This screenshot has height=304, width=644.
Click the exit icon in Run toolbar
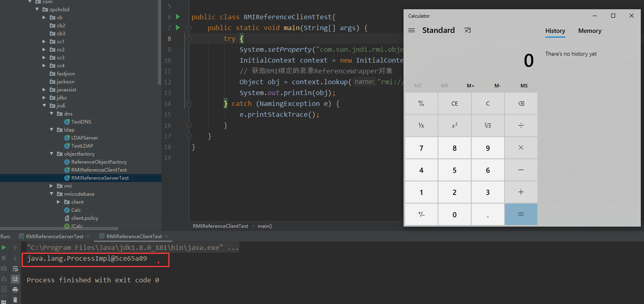[4, 289]
